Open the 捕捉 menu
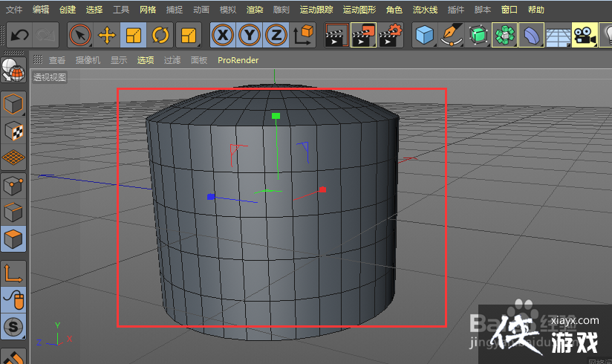This screenshot has height=364, width=612. coord(174,10)
